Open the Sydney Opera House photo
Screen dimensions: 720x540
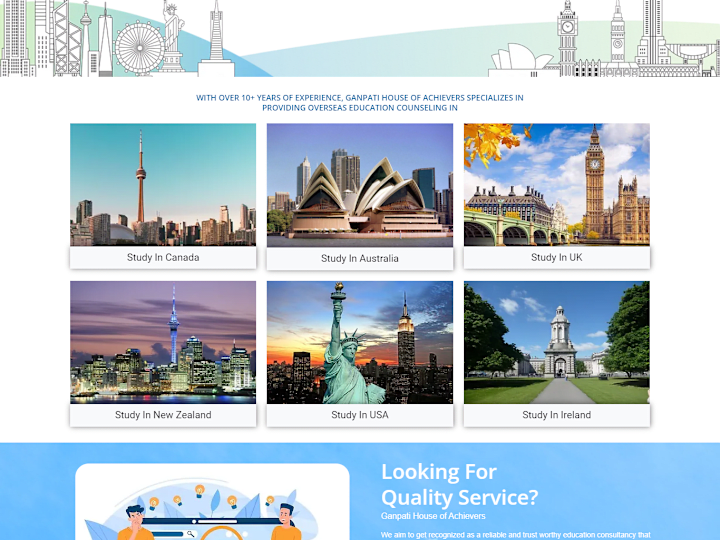click(x=360, y=185)
